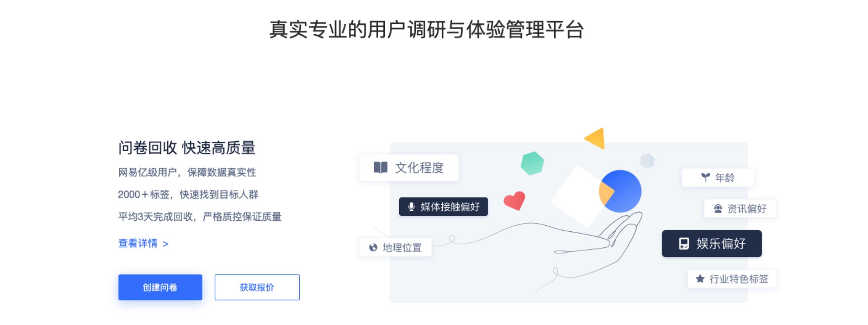The image size is (868, 325).
Task: Click the red heart shape in the illustration
Action: click(514, 201)
